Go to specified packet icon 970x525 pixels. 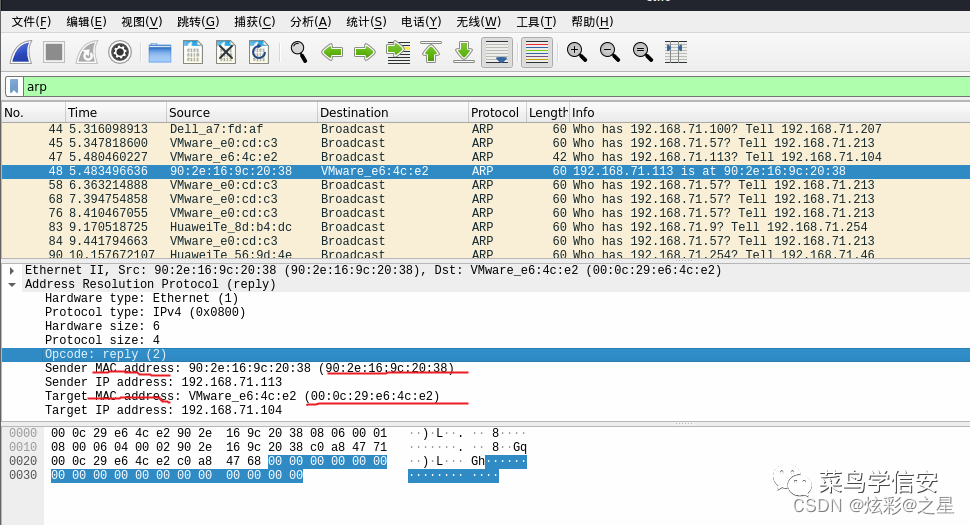[x=398, y=52]
